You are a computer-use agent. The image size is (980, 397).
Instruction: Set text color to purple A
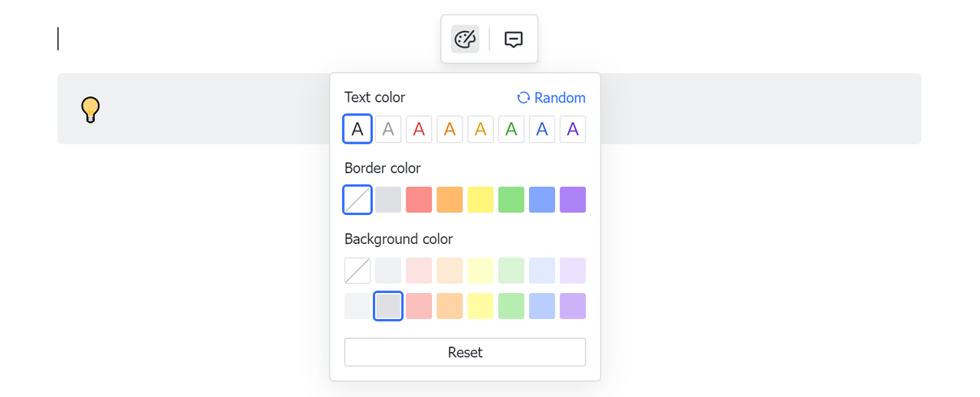click(x=573, y=129)
